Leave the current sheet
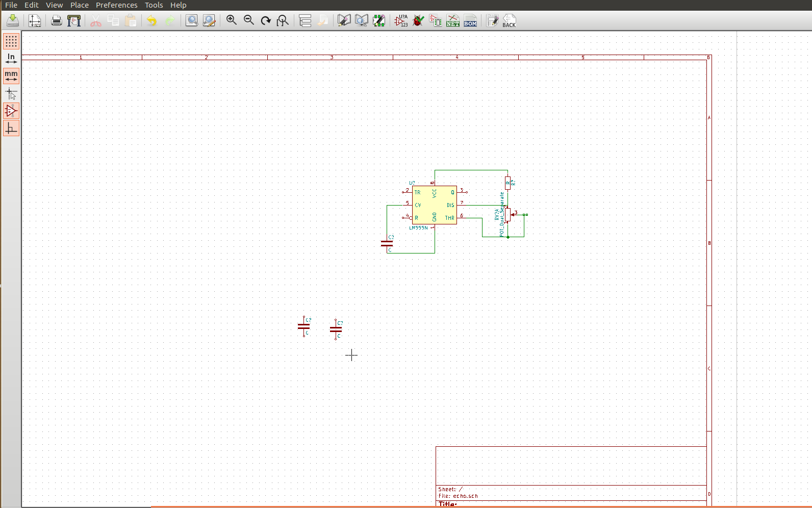 tap(322, 20)
